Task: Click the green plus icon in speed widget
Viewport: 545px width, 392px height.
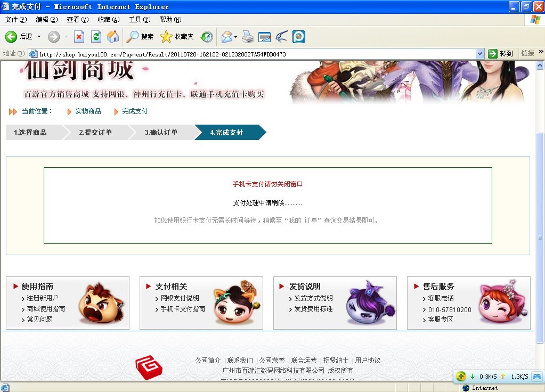Action: pos(461,377)
